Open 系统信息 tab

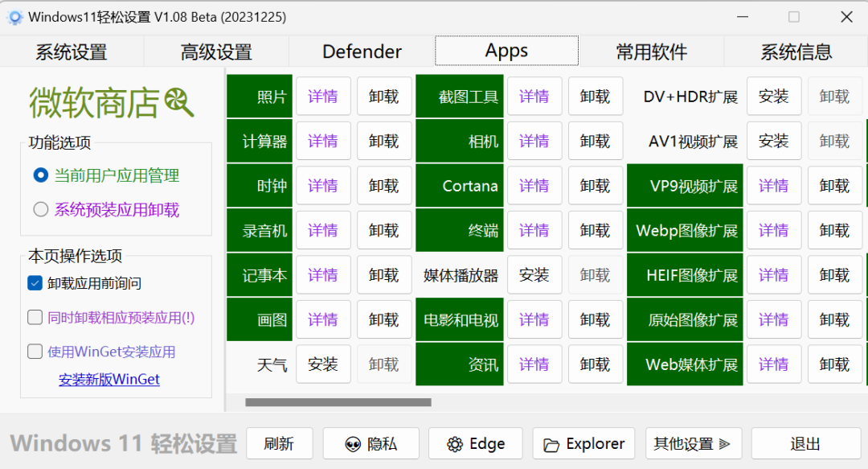796,51
